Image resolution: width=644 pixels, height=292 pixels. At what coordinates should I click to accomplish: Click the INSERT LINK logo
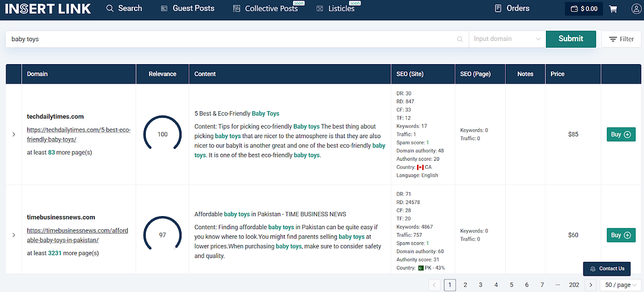(x=48, y=8)
